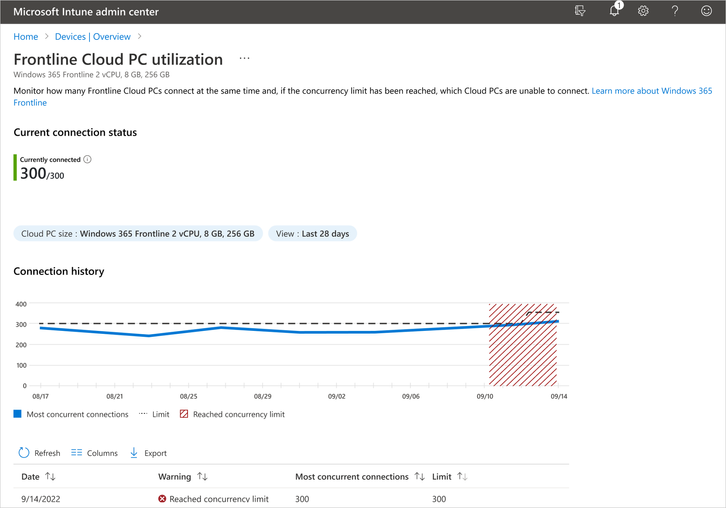Image resolution: width=726 pixels, height=508 pixels.
Task: Click the 08/17 axis date label
Action: point(40,396)
